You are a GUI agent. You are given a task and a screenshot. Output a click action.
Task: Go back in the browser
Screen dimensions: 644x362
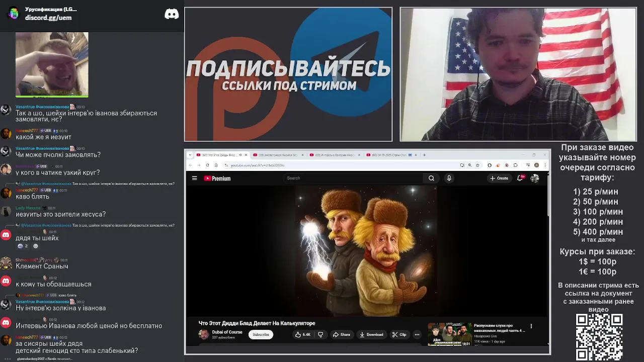point(190,165)
